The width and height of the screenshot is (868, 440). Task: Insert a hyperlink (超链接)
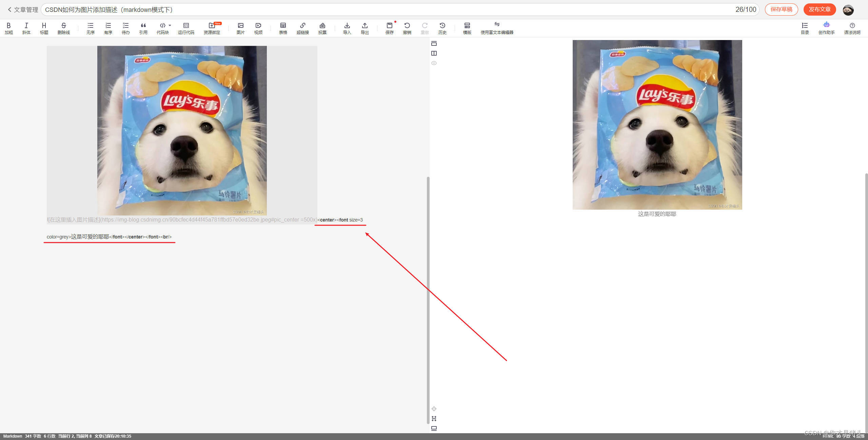[303, 28]
